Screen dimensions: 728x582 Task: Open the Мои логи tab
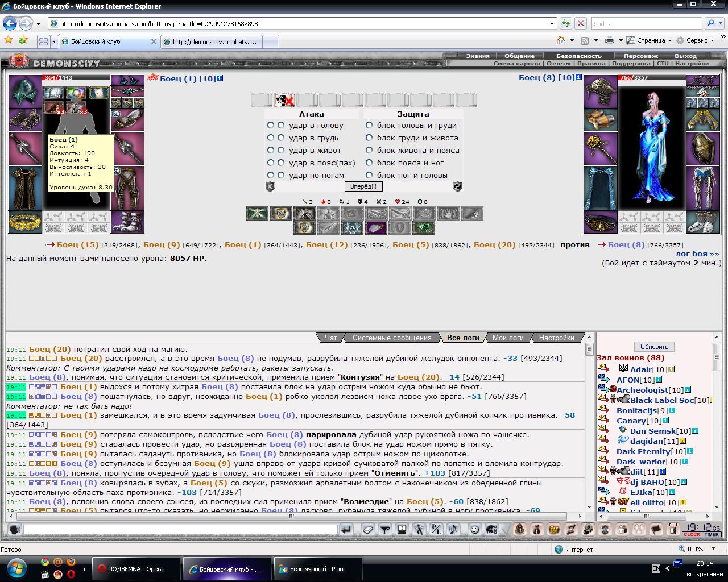[x=508, y=338]
